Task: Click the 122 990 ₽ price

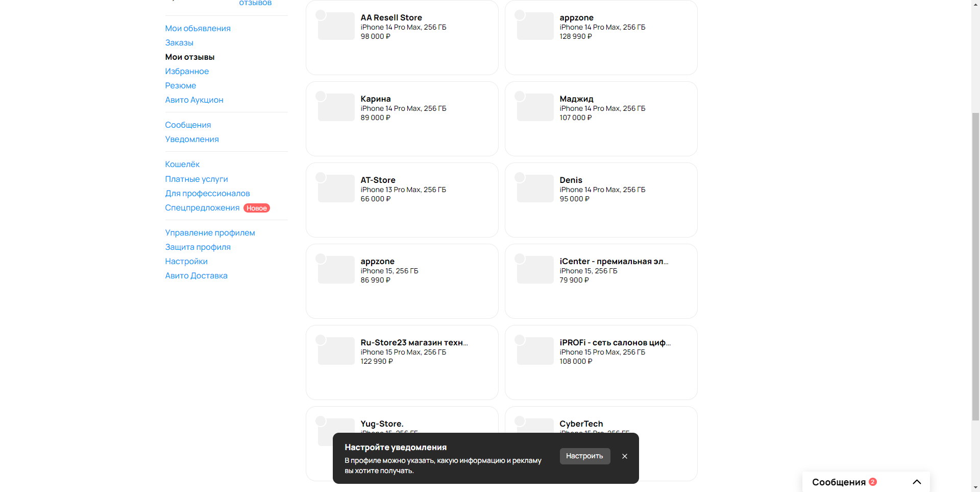Action: pyautogui.click(x=377, y=361)
